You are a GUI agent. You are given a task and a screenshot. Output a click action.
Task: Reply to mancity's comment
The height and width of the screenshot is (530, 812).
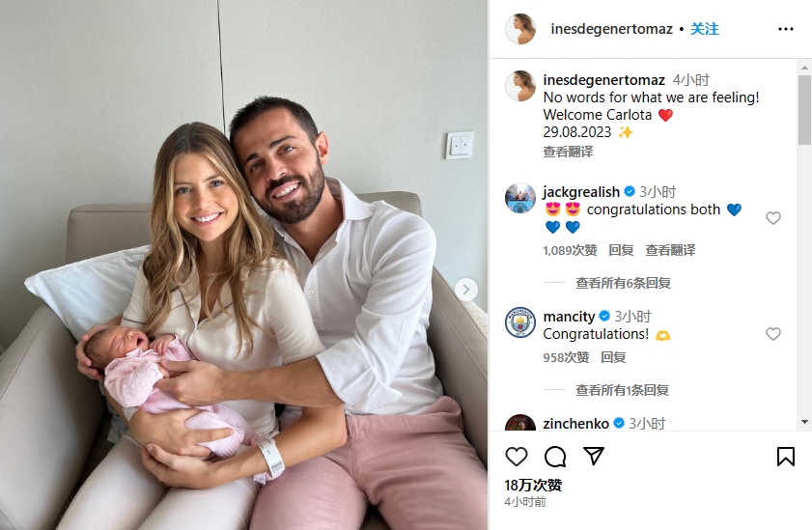tap(613, 357)
